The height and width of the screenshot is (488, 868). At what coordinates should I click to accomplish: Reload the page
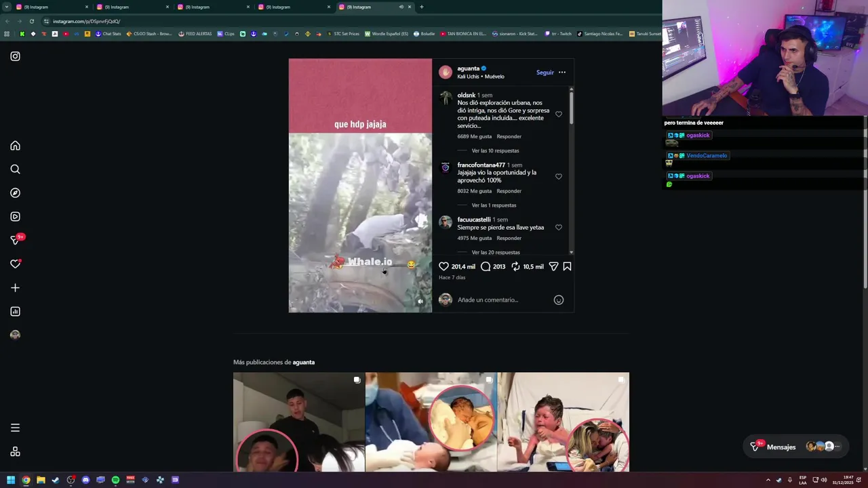(x=31, y=21)
